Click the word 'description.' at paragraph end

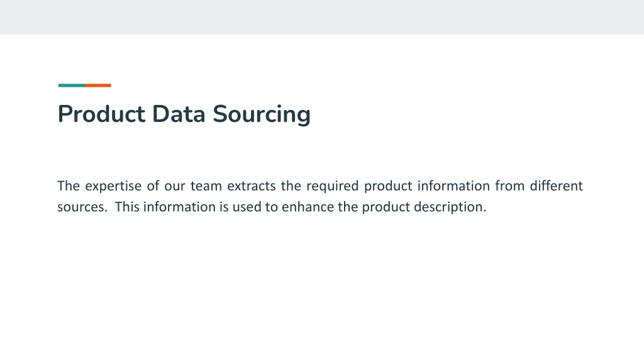pyautogui.click(x=450, y=207)
